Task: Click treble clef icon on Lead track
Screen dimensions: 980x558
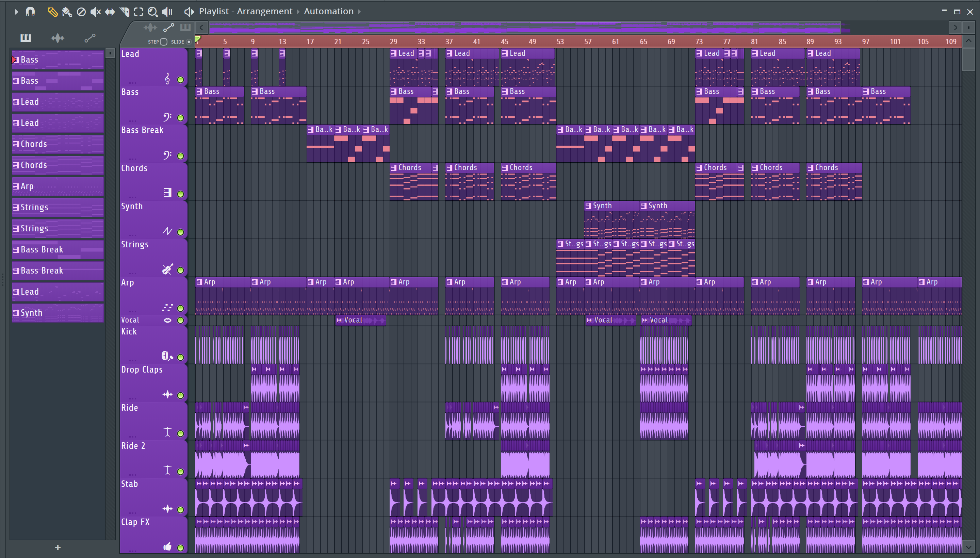Action: coord(167,79)
